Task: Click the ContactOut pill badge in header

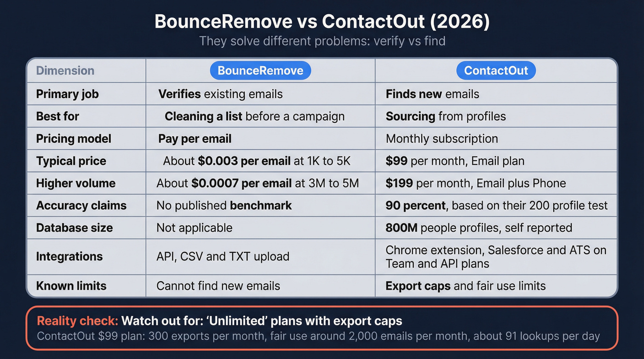Action: [495, 70]
